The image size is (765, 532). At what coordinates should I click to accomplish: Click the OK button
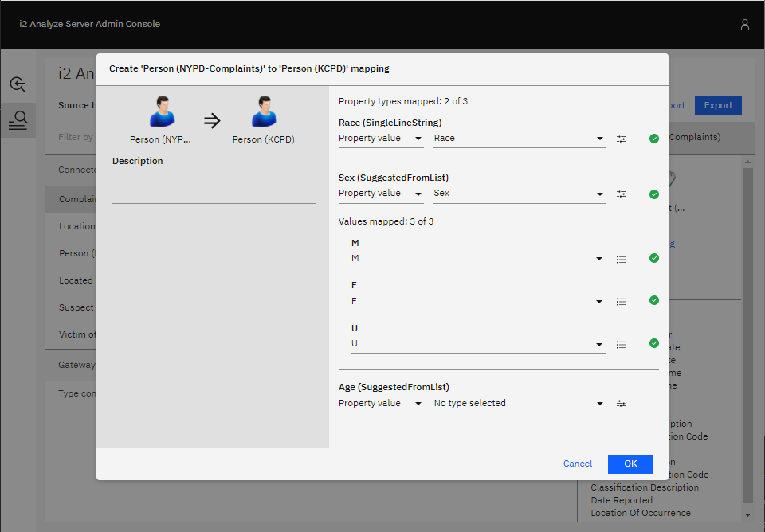pyautogui.click(x=630, y=464)
